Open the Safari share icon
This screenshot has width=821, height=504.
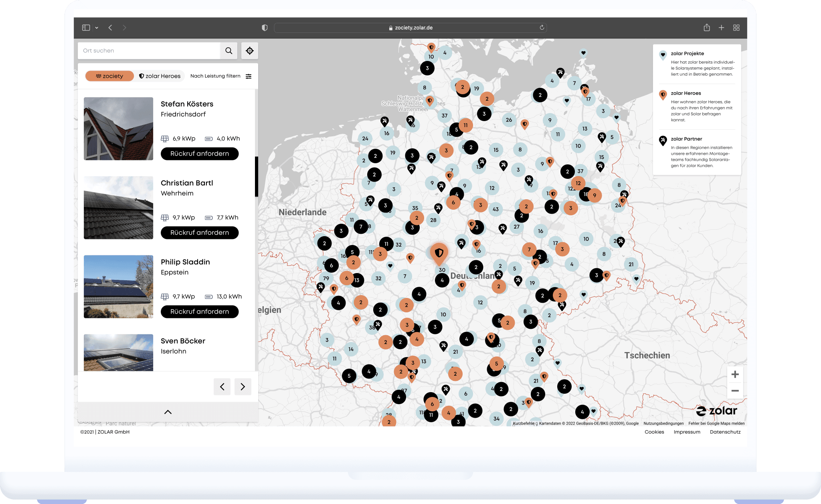(x=707, y=28)
